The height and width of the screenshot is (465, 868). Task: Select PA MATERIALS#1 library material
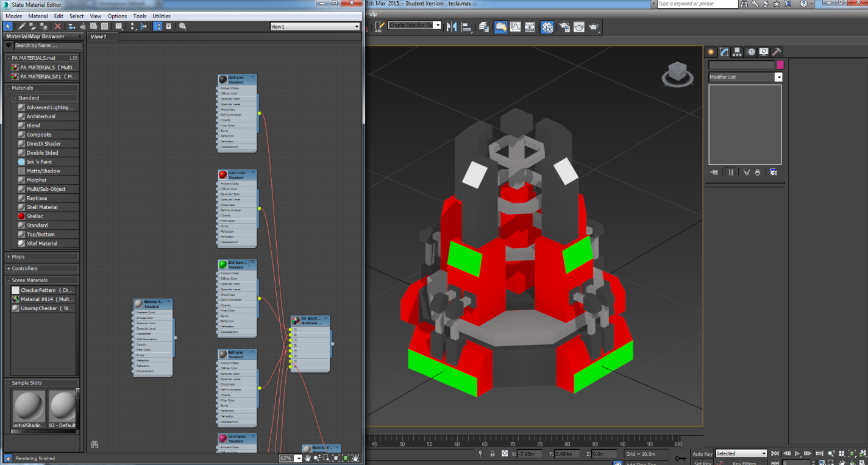point(44,77)
